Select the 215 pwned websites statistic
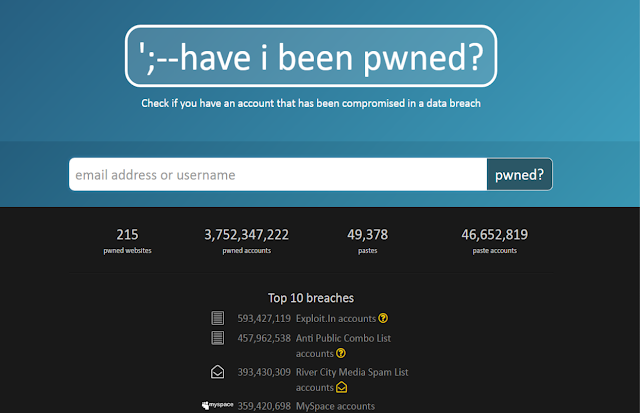This screenshot has height=413, width=640. click(127, 241)
